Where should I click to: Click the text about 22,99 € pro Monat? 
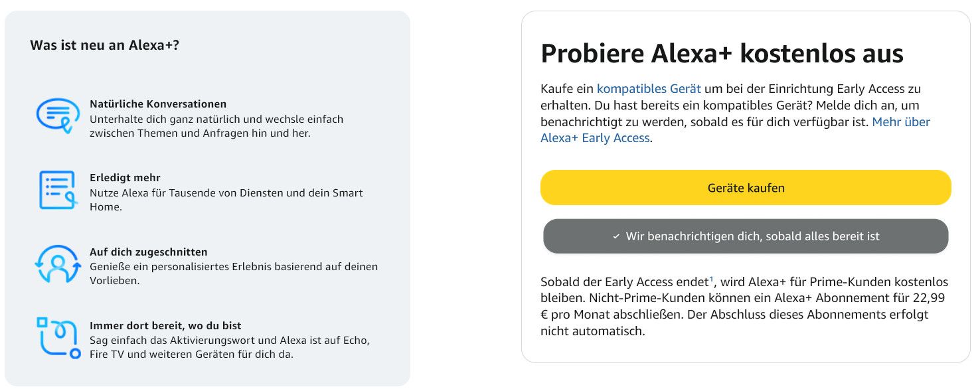744,306
